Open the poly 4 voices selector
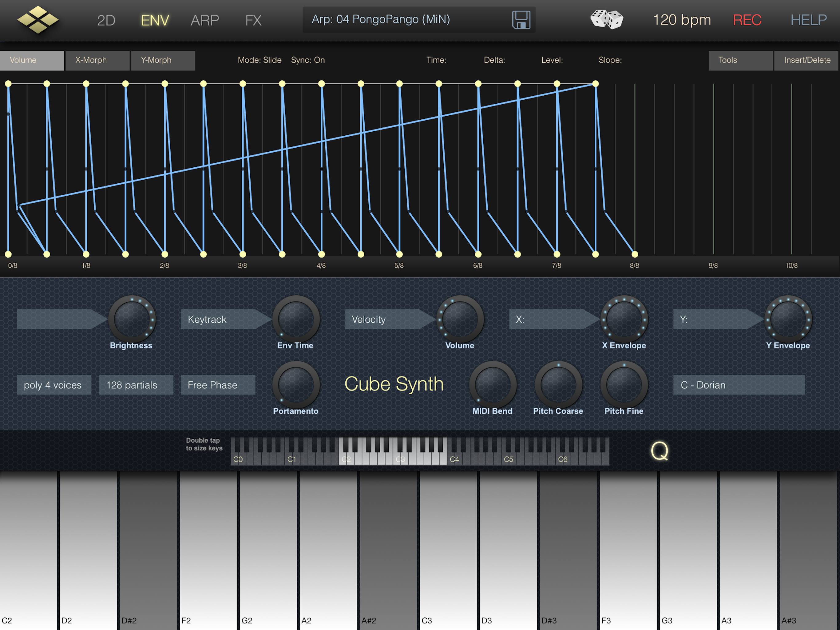Image resolution: width=840 pixels, height=630 pixels. tap(54, 385)
